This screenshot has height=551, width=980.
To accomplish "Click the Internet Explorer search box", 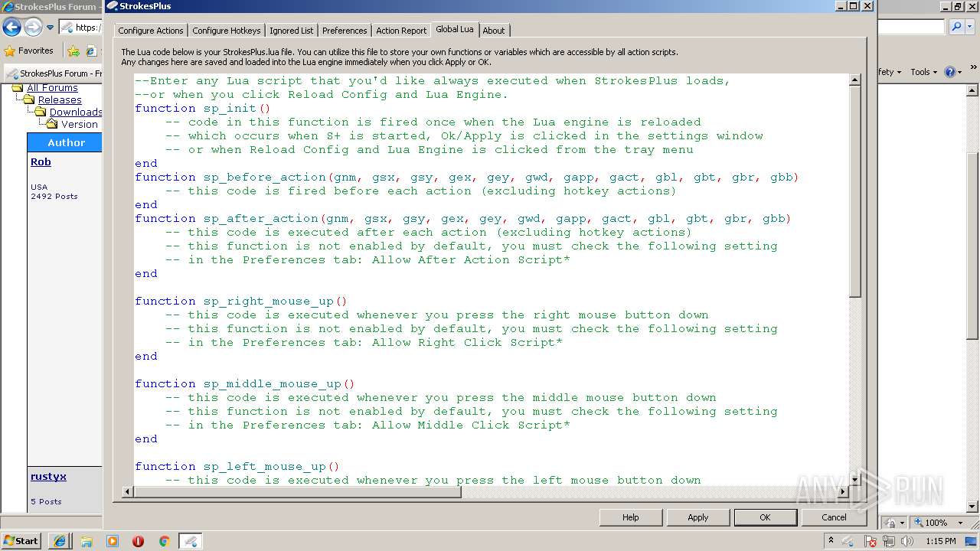I will 911,27.
